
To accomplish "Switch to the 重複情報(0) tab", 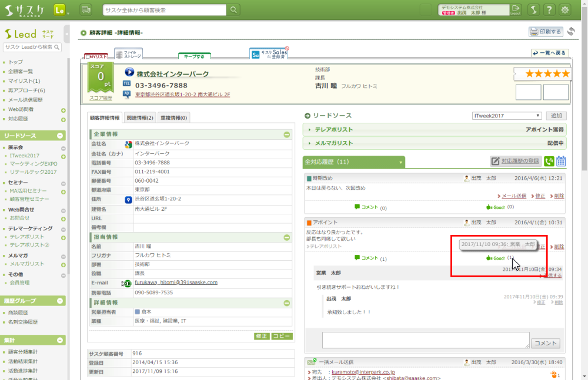I will click(x=173, y=117).
